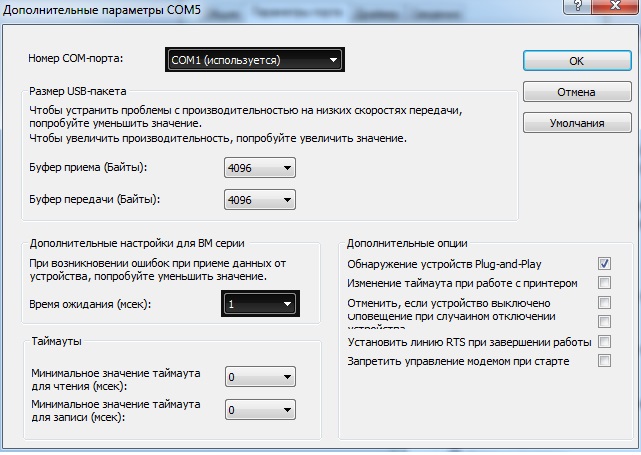Open the write timeout minimum dropdown
The width and height of the screenshot is (641, 455).
pyautogui.click(x=260, y=410)
